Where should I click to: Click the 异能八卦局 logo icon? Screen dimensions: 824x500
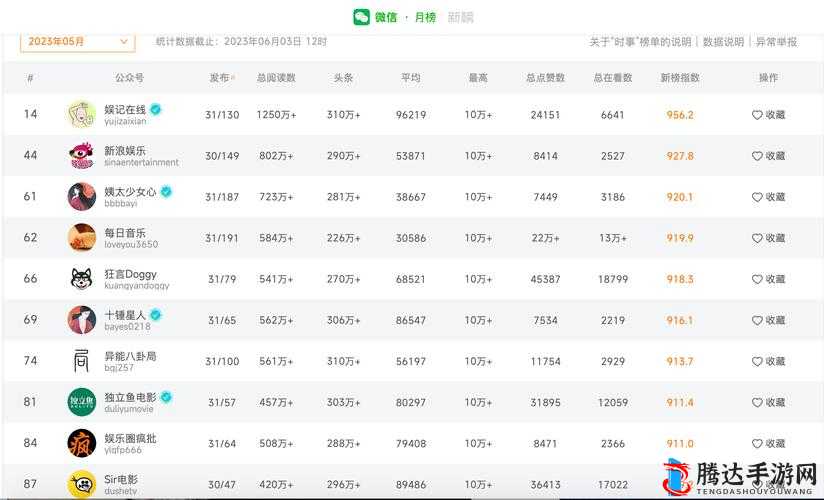(x=82, y=361)
